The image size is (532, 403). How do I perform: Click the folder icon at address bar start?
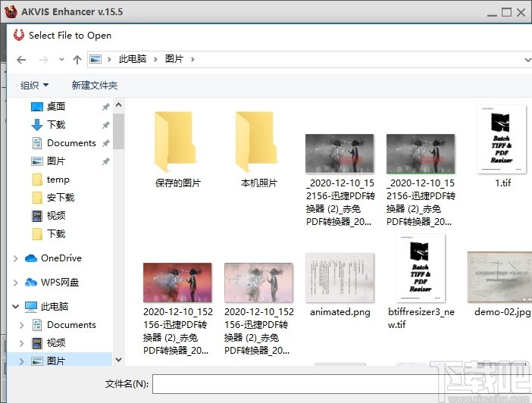coord(95,59)
